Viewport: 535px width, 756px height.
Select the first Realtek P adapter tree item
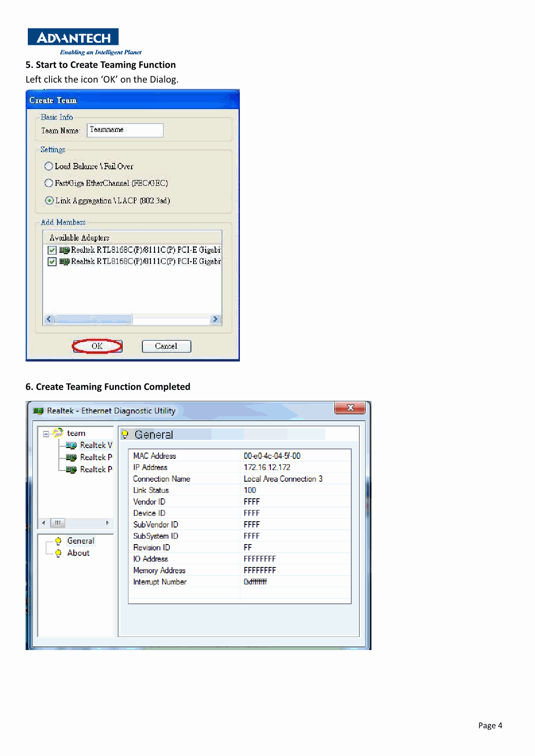point(96,457)
